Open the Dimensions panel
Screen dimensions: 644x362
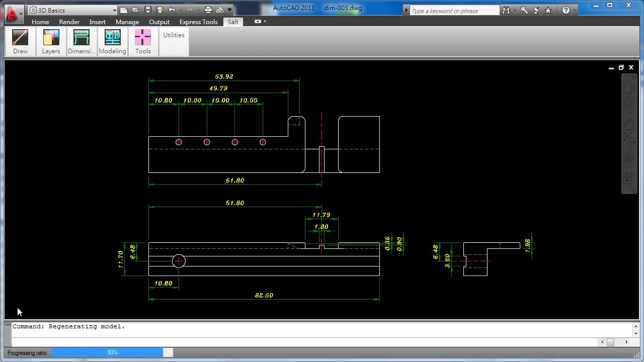click(x=82, y=42)
